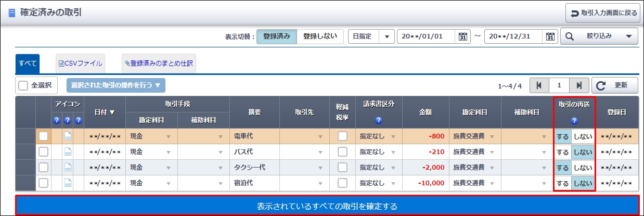Switch display to 登録済み
This screenshot has height=216, width=644.
point(277,36)
